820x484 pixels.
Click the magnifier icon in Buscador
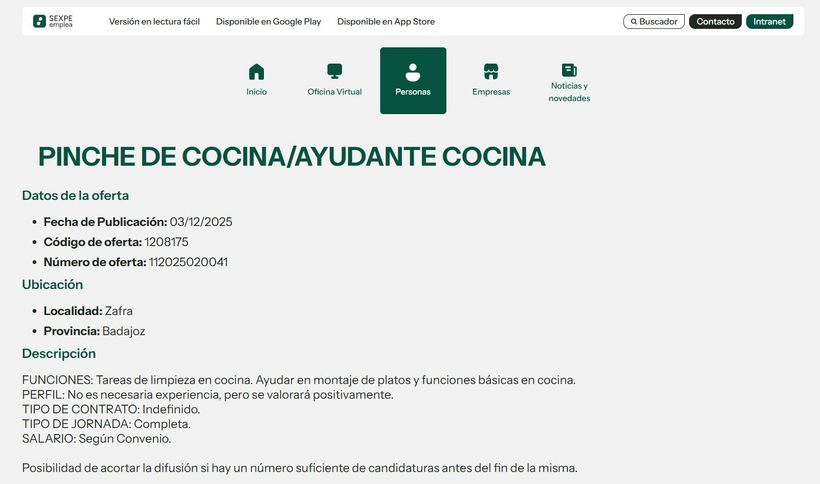(x=632, y=21)
